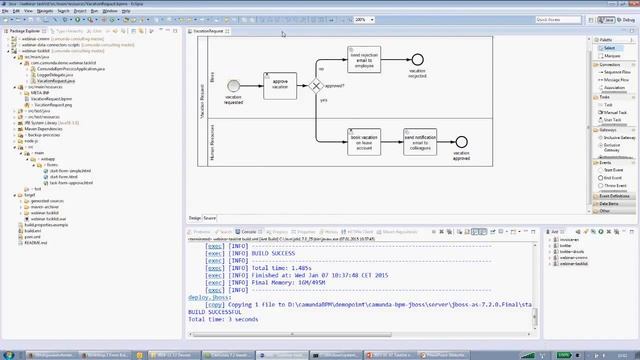Open the Navigate menu
The height and width of the screenshot is (360, 640).
(x=45, y=11)
